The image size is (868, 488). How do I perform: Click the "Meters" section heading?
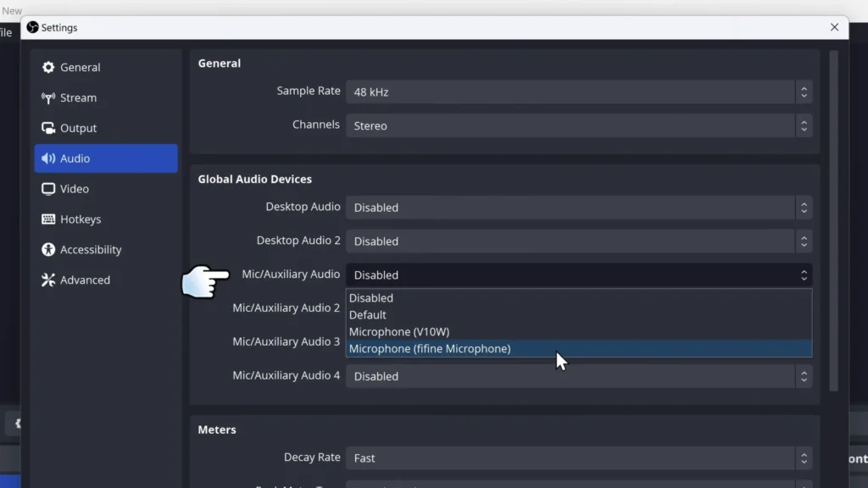(217, 430)
